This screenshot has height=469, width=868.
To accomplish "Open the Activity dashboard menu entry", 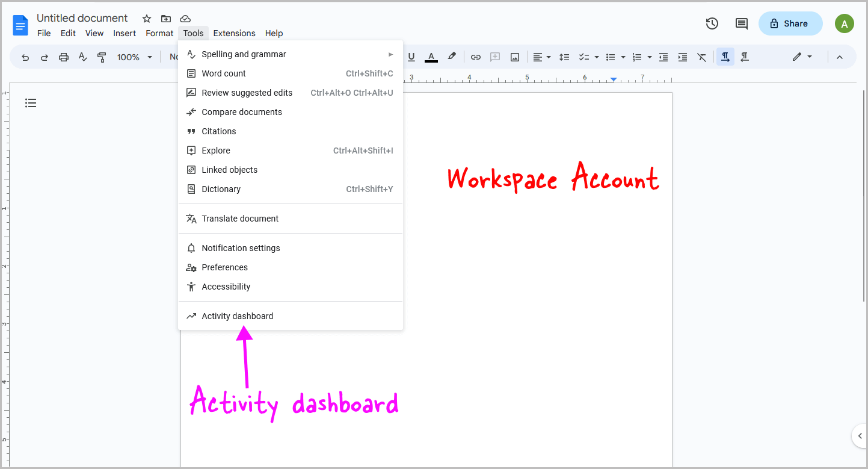I will [x=237, y=315].
